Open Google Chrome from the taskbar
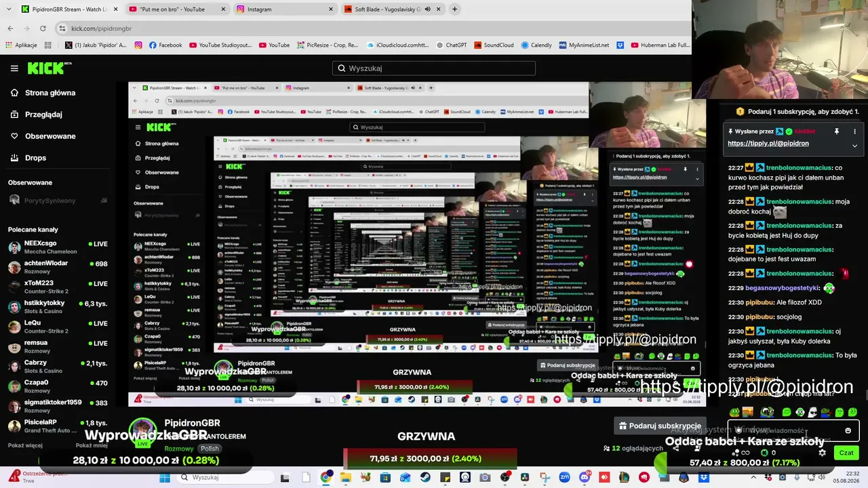This screenshot has height=488, width=868. coord(325,478)
